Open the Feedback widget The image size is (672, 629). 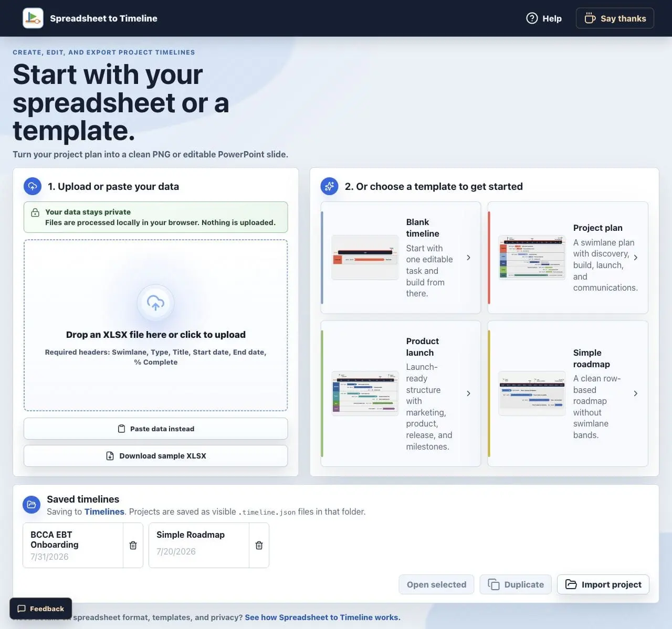(41, 609)
